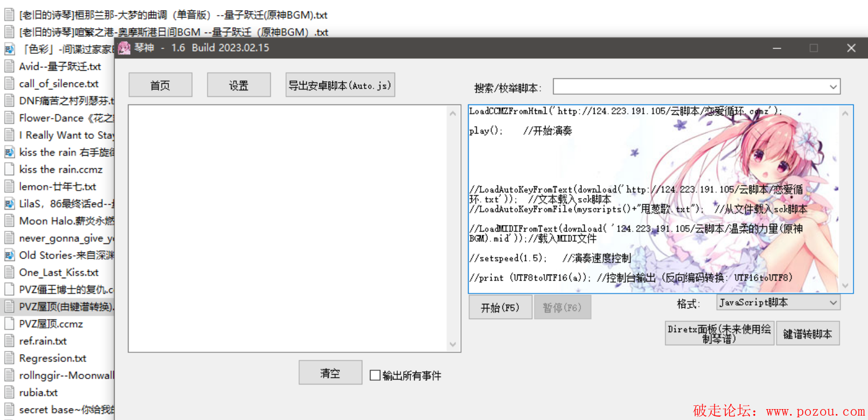The width and height of the screenshot is (868, 420).
Task: Click the media file icon beside kiss the rain 右手旋律
Action: 9,153
